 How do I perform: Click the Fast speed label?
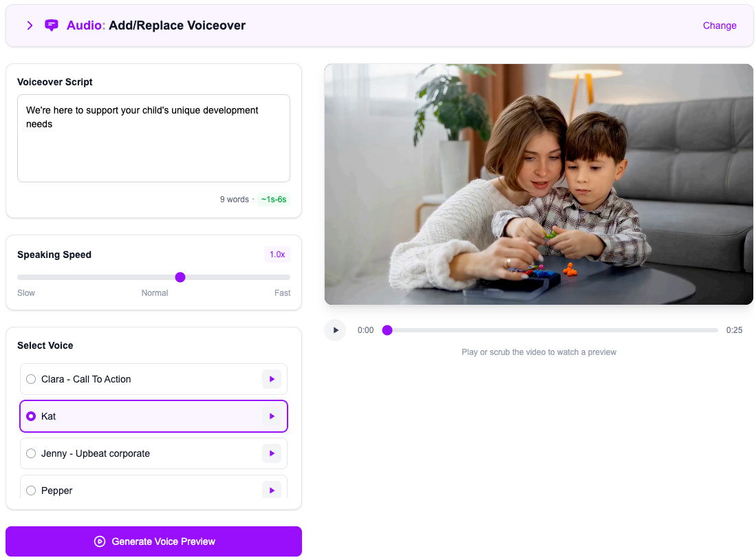coord(282,293)
